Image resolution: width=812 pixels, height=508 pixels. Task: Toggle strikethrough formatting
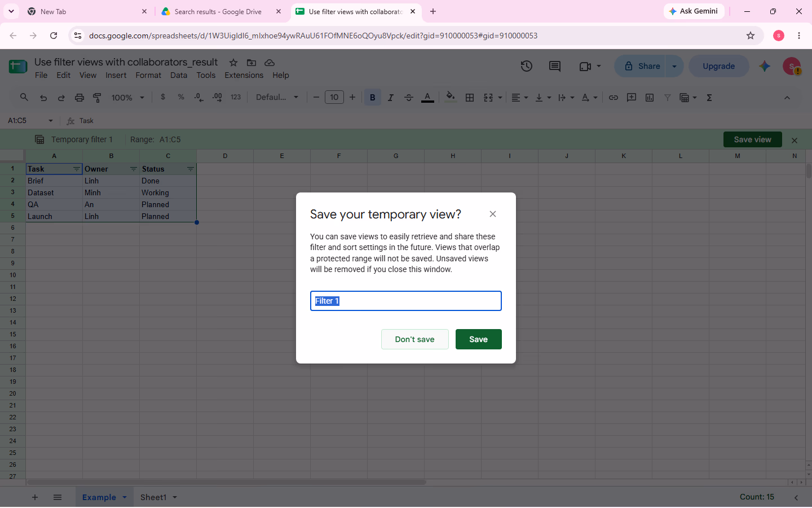coord(409,98)
